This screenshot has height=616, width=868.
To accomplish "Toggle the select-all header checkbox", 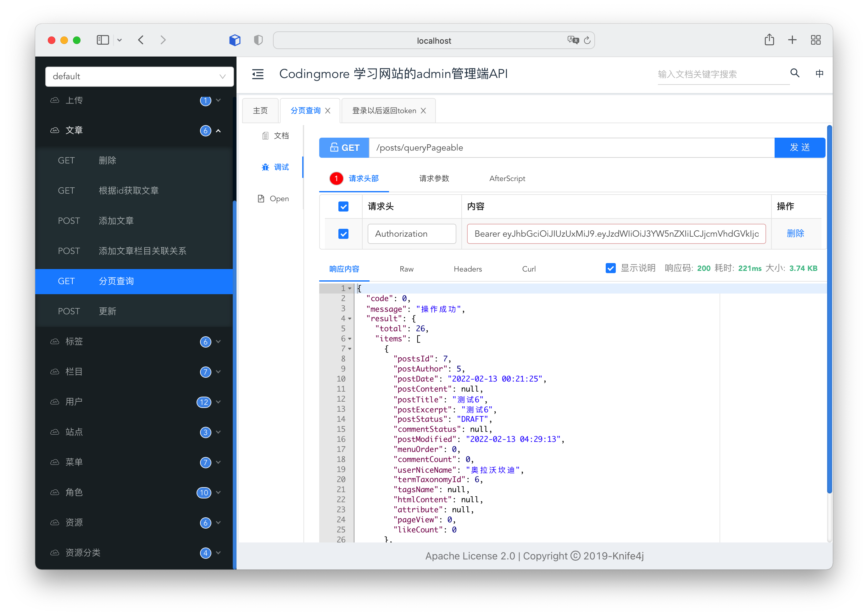I will coord(343,207).
